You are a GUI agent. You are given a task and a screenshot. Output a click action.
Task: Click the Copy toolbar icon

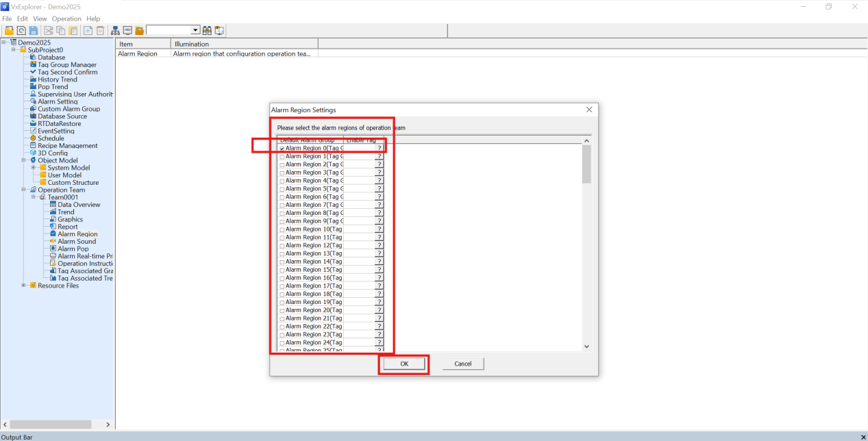61,30
